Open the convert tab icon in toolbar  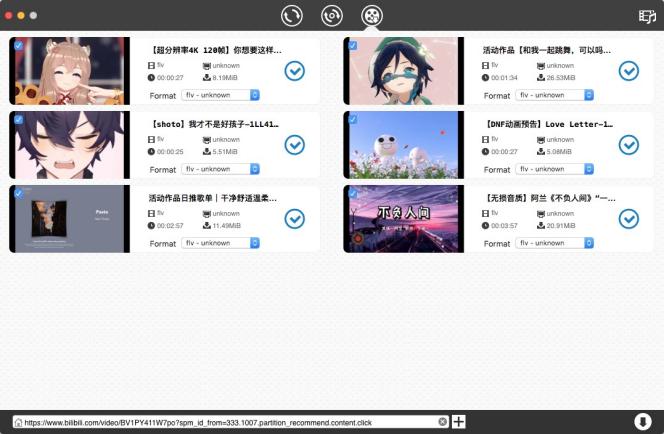pyautogui.click(x=292, y=16)
